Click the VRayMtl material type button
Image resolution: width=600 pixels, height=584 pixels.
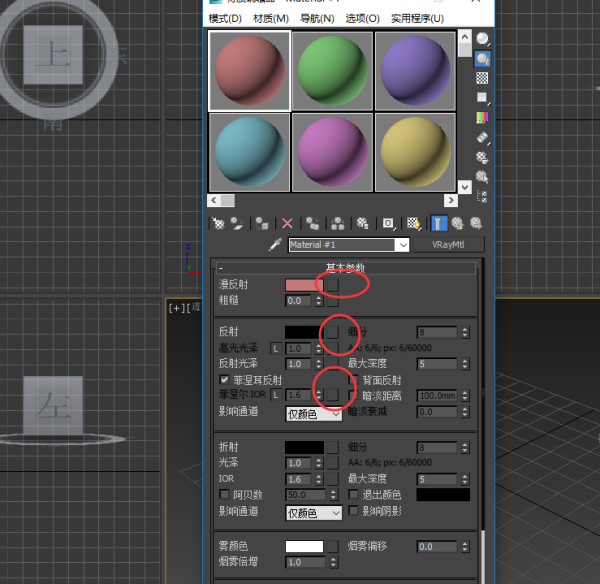tap(448, 245)
